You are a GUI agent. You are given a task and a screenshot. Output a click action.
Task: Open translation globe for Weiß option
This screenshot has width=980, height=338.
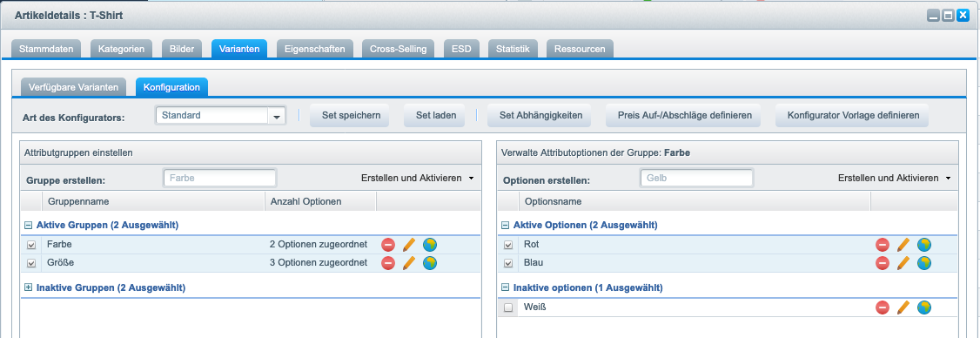pos(923,308)
